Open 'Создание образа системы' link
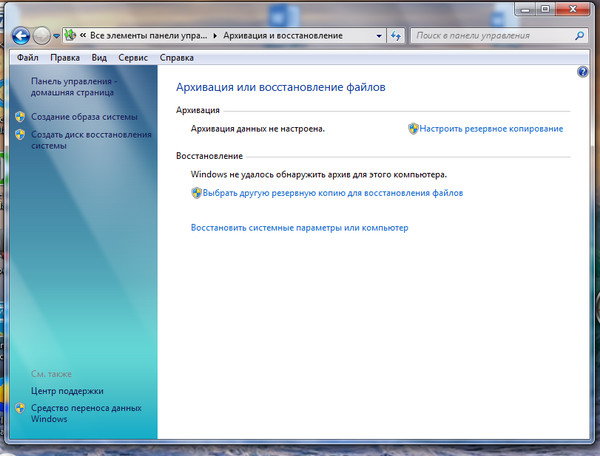Image resolution: width=600 pixels, height=456 pixels. pos(84,117)
